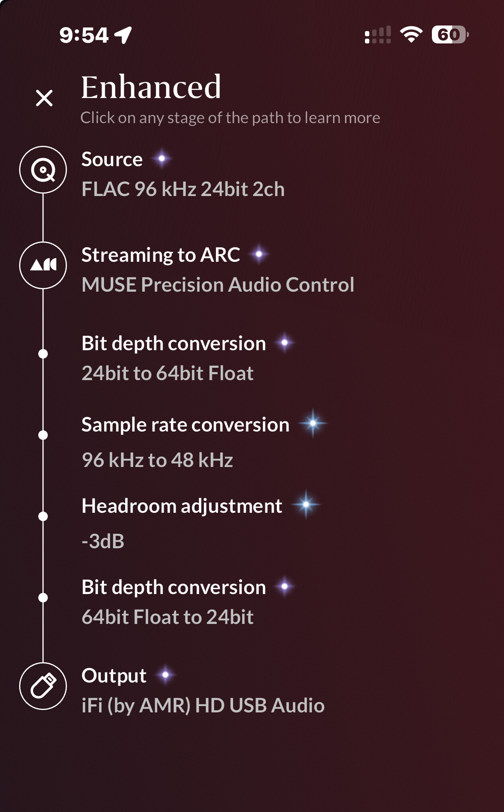
Task: Open Streaming to ARC stage info
Action: click(218, 269)
